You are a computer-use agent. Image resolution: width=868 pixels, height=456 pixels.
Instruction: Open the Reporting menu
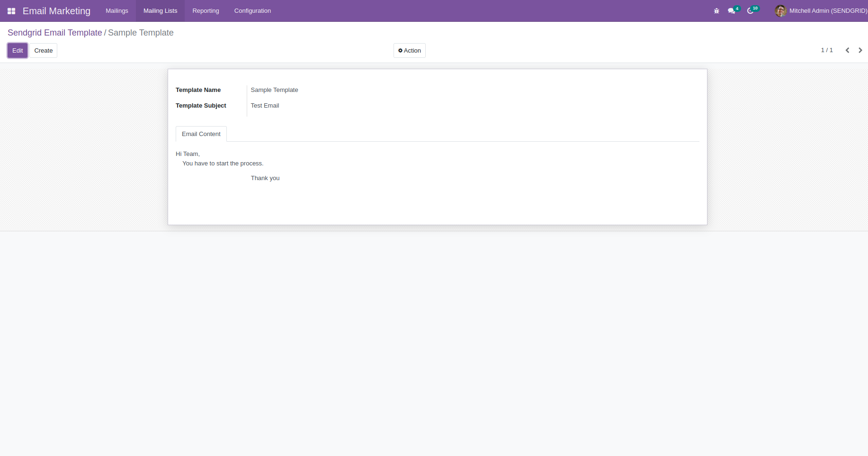click(x=206, y=11)
